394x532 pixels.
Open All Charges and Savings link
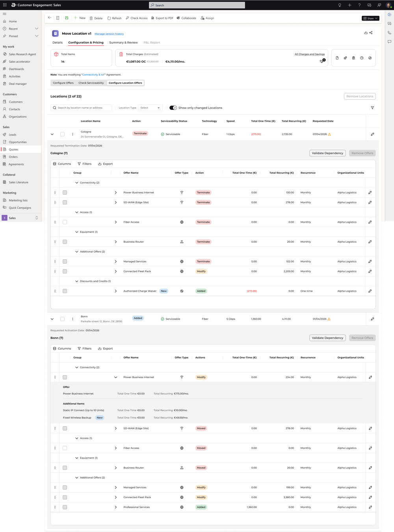point(310,54)
